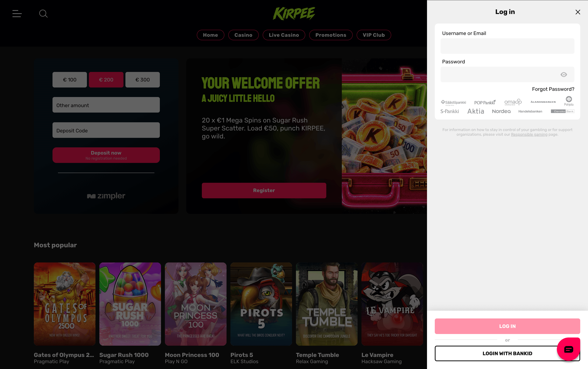588x369 pixels.
Task: Select the S-Pankki logo
Action: (x=450, y=111)
